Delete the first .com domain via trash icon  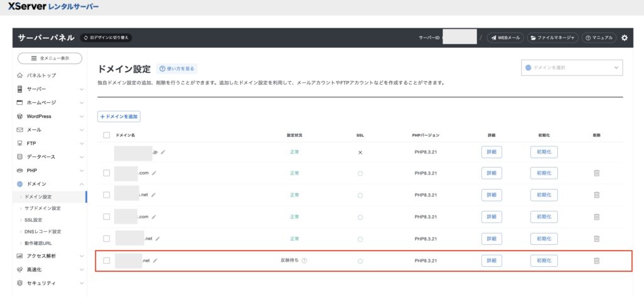pos(596,173)
